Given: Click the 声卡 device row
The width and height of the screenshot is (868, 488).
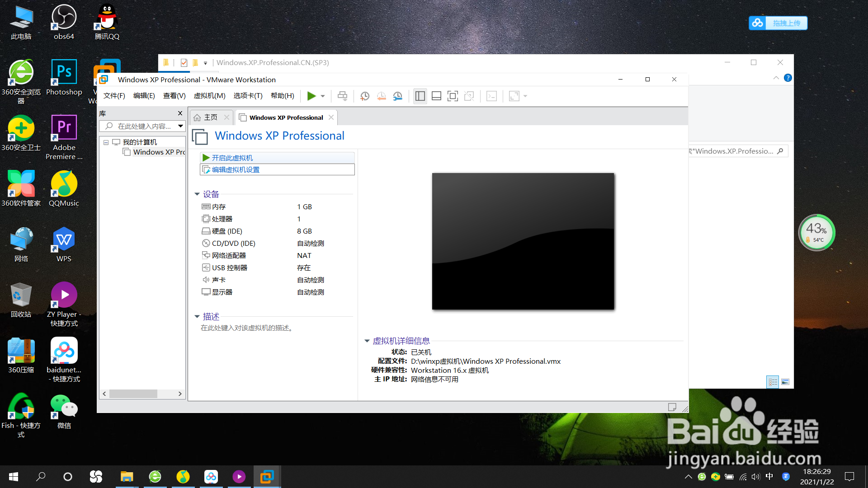Looking at the screenshot, I should click(276, 280).
